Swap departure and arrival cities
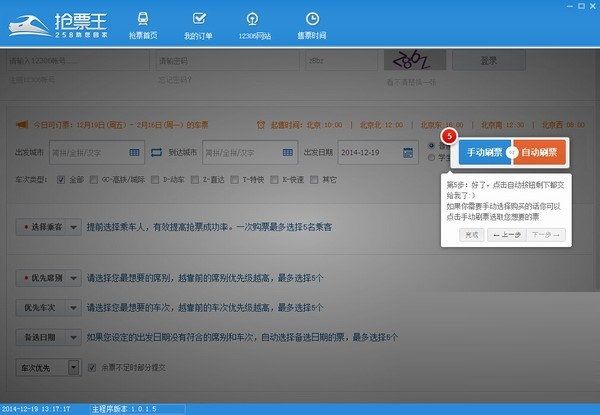Screen dimensions: 600x415 point(156,153)
